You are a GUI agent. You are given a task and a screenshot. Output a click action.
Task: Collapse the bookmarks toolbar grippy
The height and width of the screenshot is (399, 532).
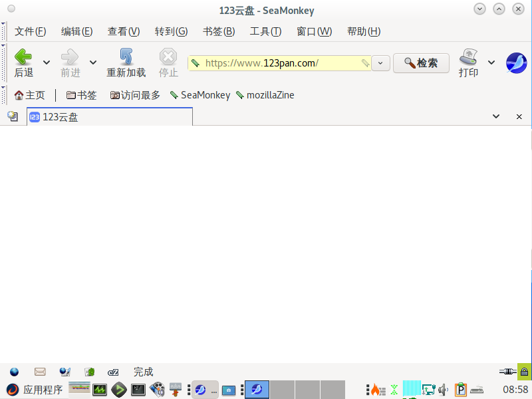tap(3, 95)
